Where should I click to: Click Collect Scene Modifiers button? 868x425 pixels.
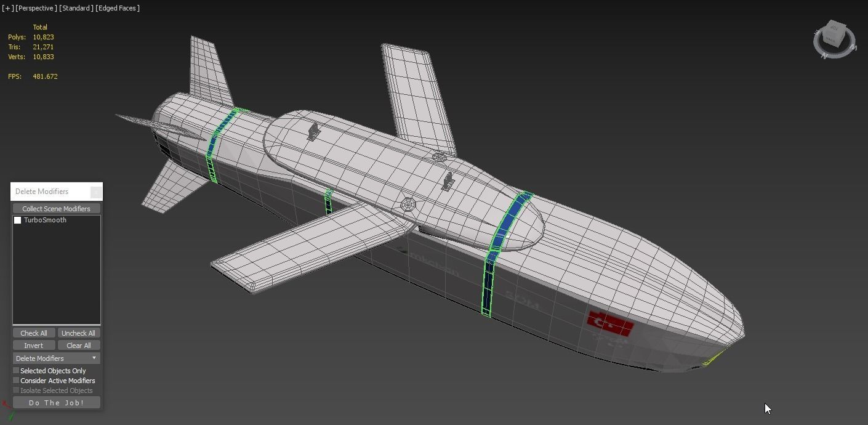click(56, 209)
